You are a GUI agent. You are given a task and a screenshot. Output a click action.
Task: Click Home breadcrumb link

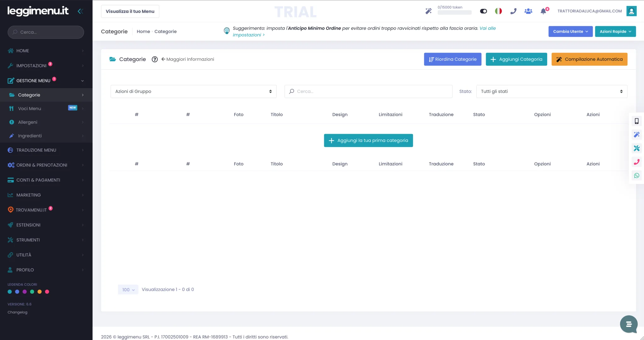tap(143, 31)
